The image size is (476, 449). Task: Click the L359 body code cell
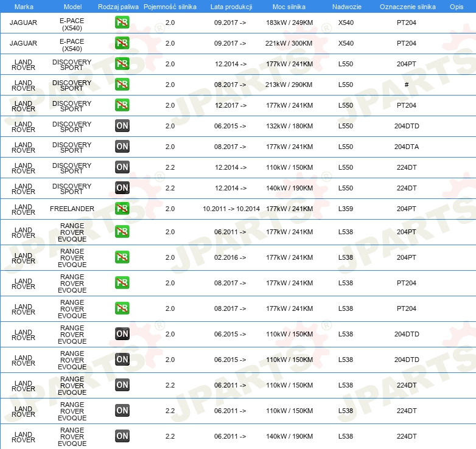[x=346, y=209]
